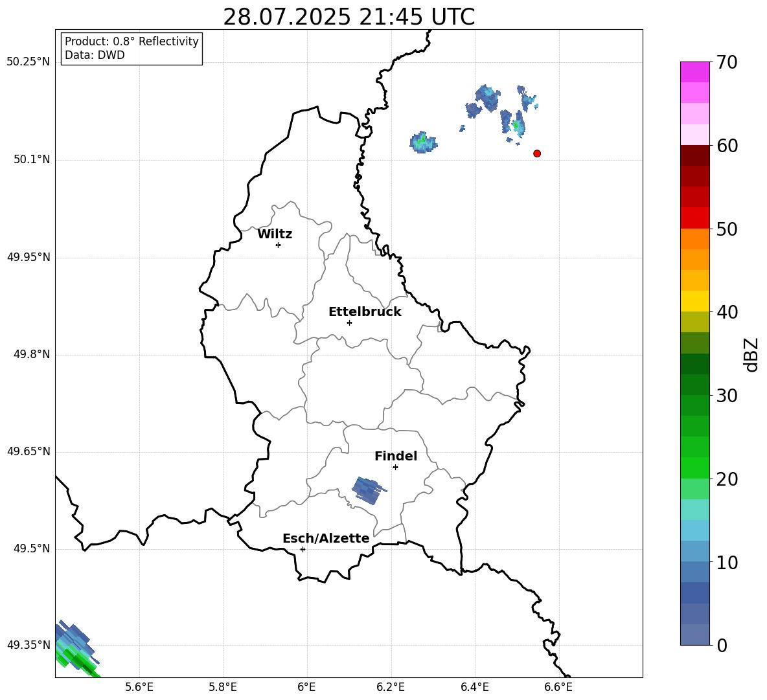Click the isolated radar echo near 6.3°E, 50.12°N
Viewport: 767px width, 700px height.
(x=423, y=142)
